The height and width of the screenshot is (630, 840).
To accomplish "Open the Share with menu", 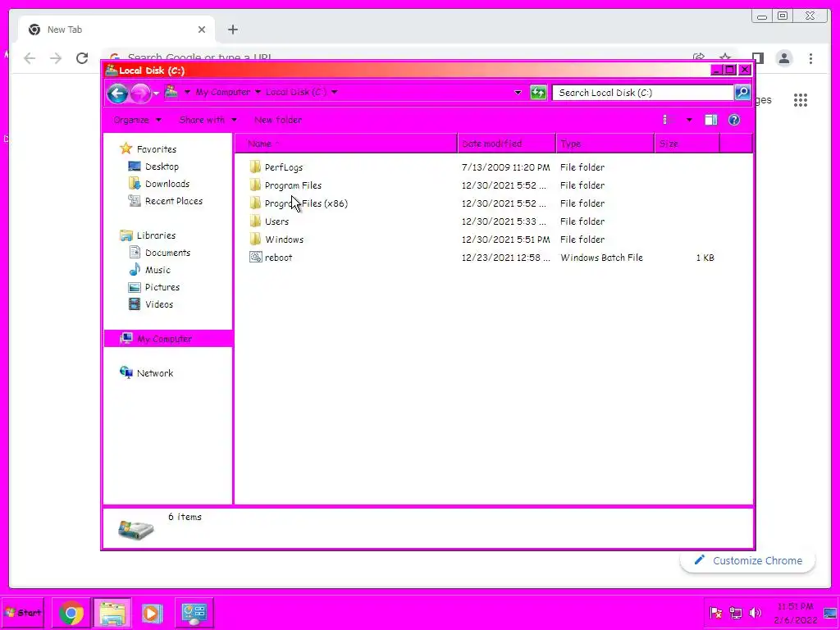I will [x=208, y=120].
